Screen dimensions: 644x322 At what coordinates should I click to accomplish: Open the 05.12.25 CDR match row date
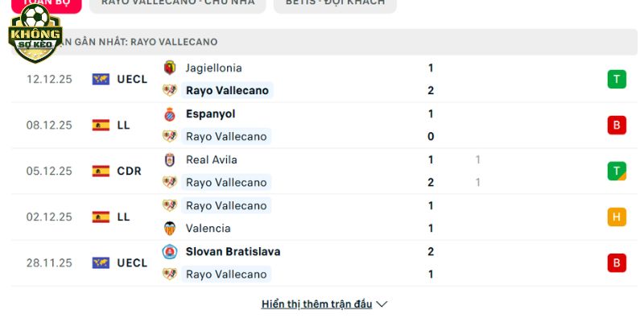49,171
